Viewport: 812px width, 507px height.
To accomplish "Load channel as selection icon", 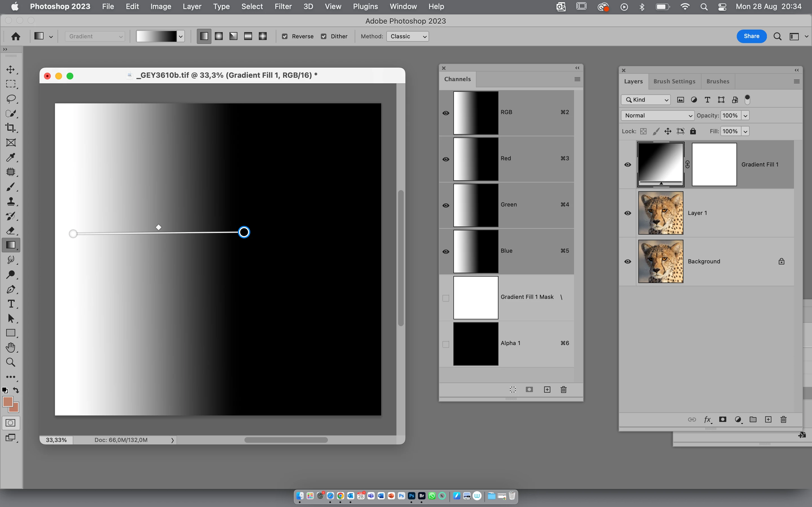I will (x=513, y=390).
